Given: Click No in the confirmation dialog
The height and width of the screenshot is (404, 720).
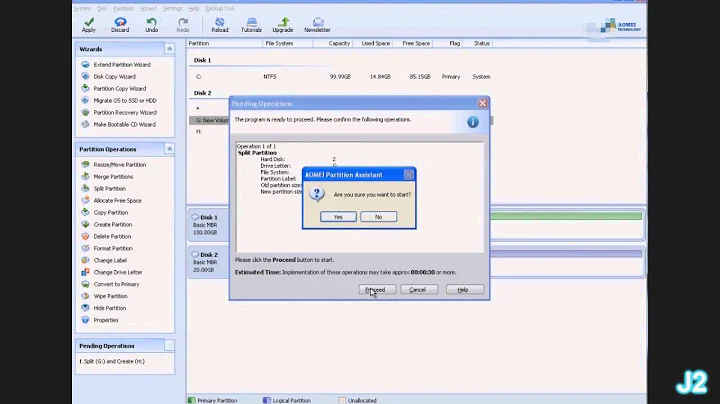Looking at the screenshot, I should pos(378,217).
